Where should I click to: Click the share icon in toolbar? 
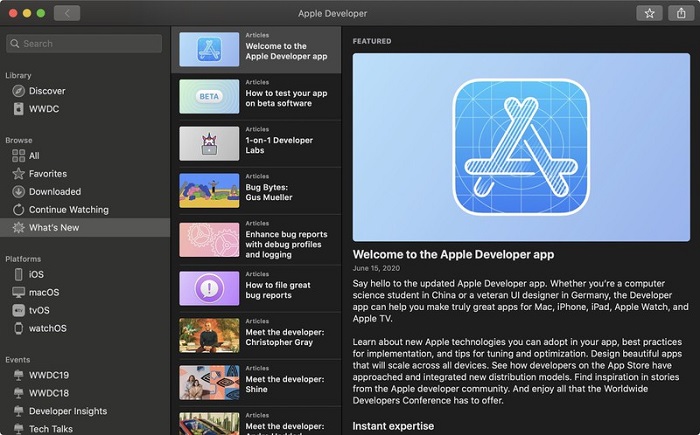(681, 13)
